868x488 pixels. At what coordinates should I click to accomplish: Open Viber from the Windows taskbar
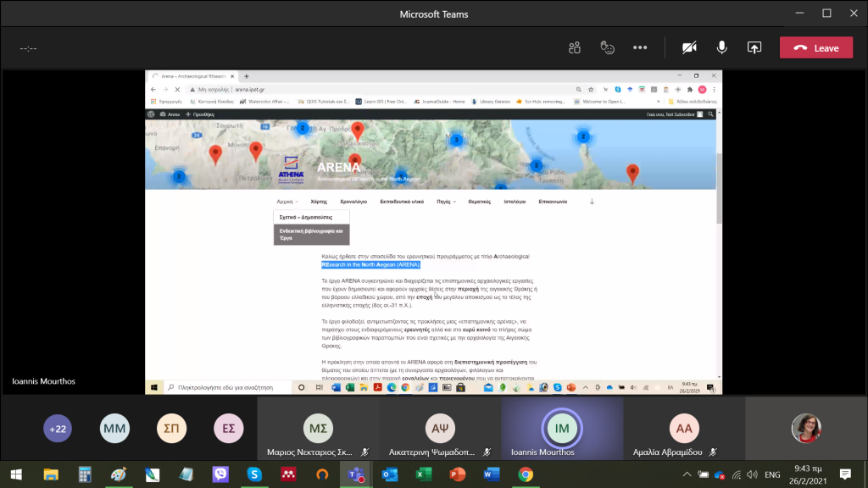(220, 474)
